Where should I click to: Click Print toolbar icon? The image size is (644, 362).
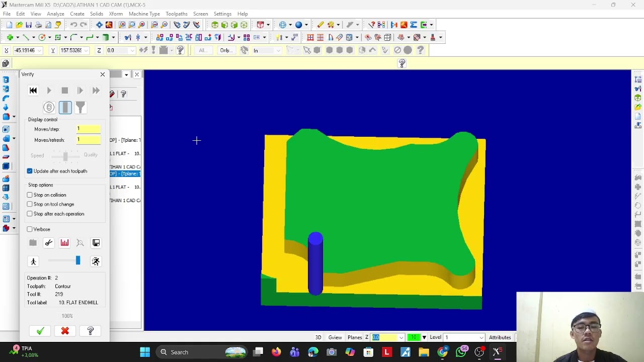pyautogui.click(x=39, y=25)
